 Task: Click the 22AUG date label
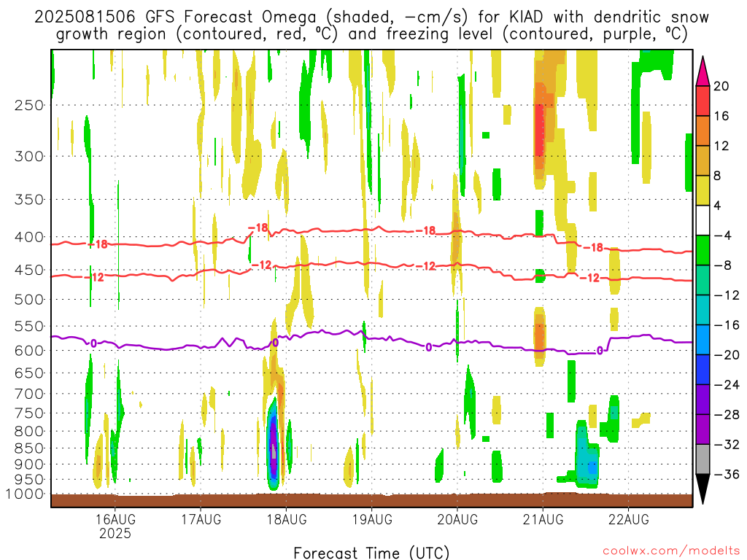click(628, 519)
